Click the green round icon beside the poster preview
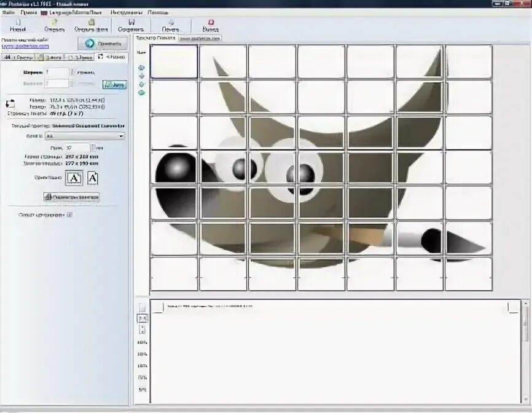Image resolution: width=532 pixels, height=413 pixels. click(x=141, y=93)
